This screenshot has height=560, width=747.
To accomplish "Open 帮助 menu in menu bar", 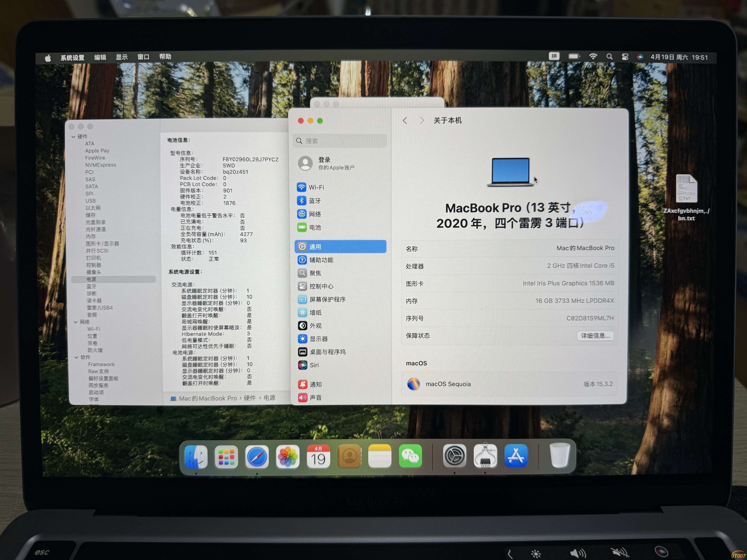I will pos(165,57).
